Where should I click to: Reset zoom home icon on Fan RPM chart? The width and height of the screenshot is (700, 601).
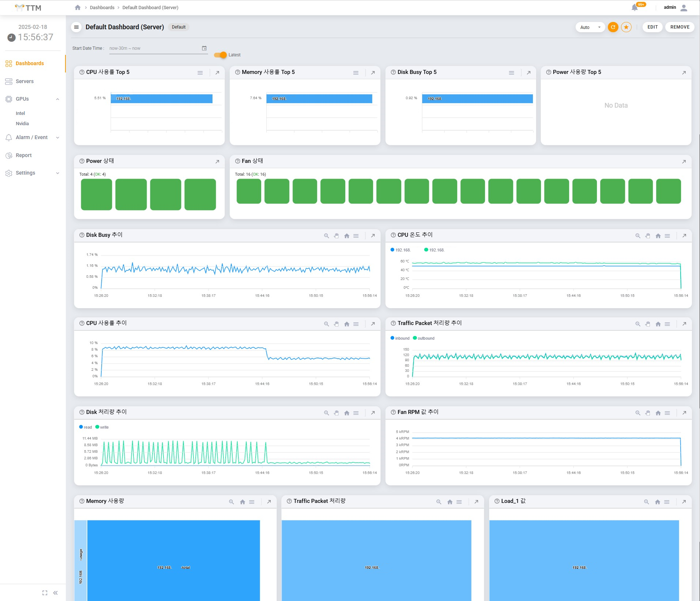coord(658,413)
